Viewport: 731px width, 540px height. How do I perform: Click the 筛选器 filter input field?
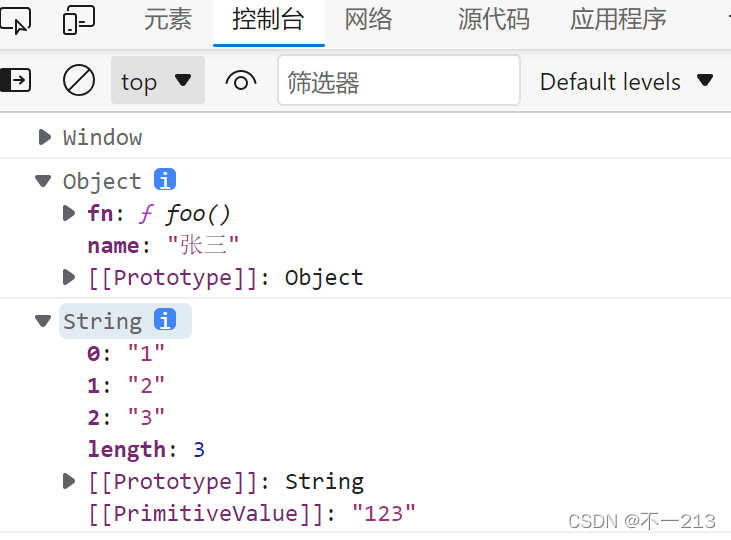pyautogui.click(x=398, y=81)
